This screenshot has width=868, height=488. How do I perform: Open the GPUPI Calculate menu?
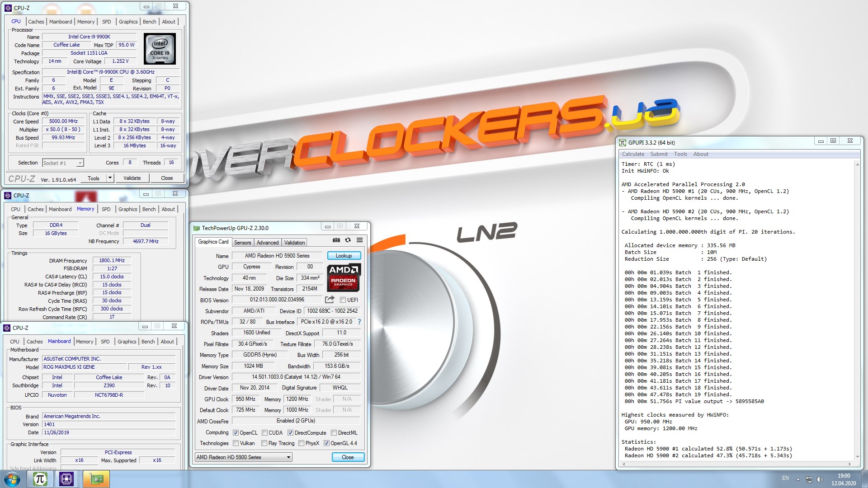[633, 154]
